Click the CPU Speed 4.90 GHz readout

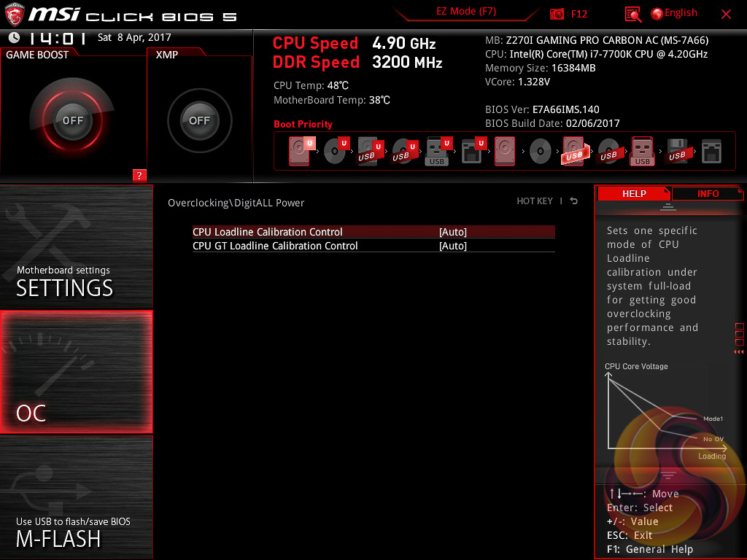point(354,43)
